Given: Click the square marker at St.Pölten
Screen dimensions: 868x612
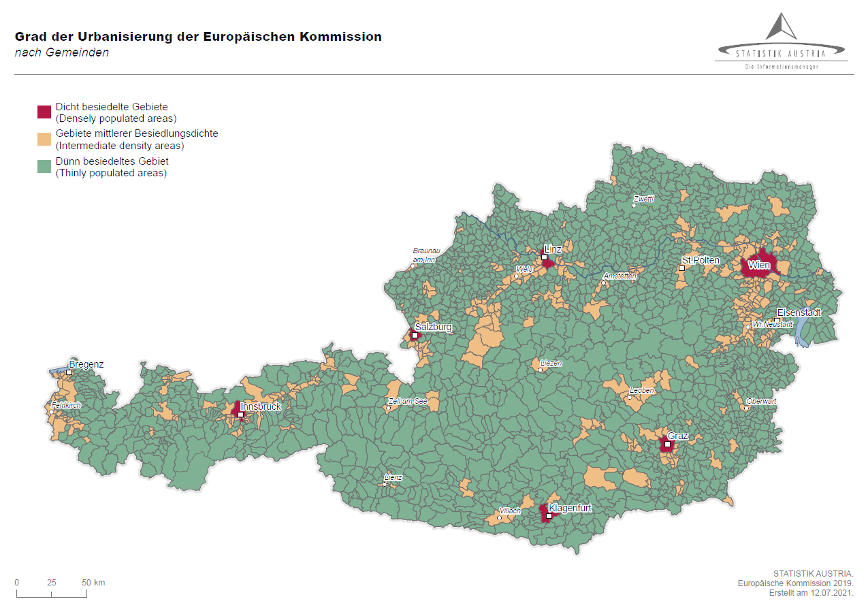Looking at the screenshot, I should point(681,268).
